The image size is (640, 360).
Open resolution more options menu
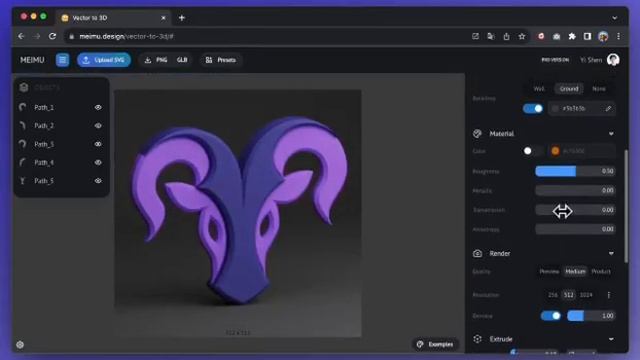tap(609, 295)
